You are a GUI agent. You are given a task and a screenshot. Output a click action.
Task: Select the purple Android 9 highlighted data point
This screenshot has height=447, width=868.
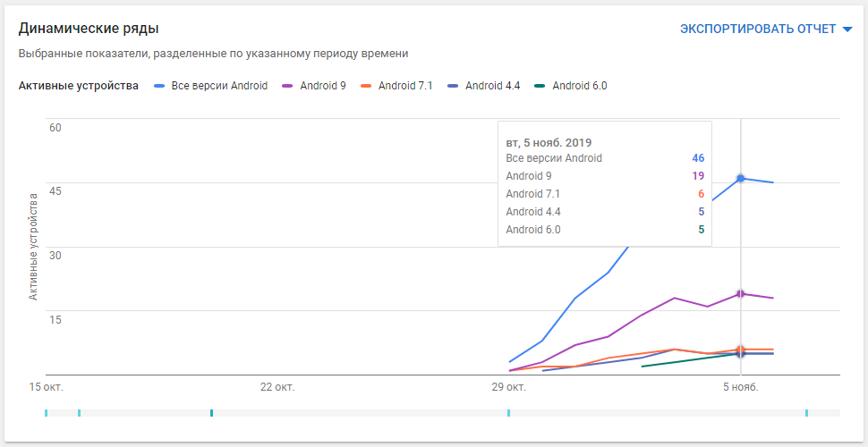coord(740,294)
